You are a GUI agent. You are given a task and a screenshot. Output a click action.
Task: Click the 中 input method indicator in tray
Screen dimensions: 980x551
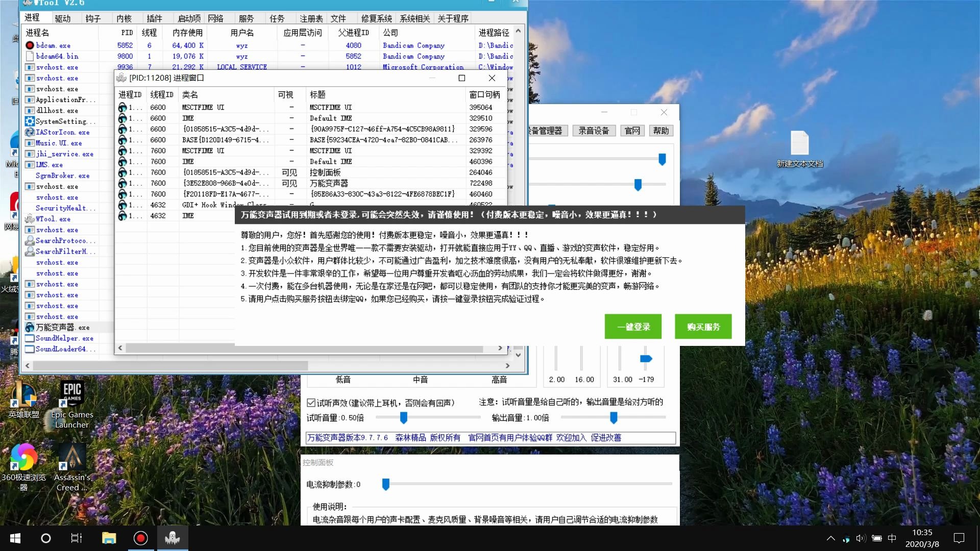pyautogui.click(x=892, y=538)
